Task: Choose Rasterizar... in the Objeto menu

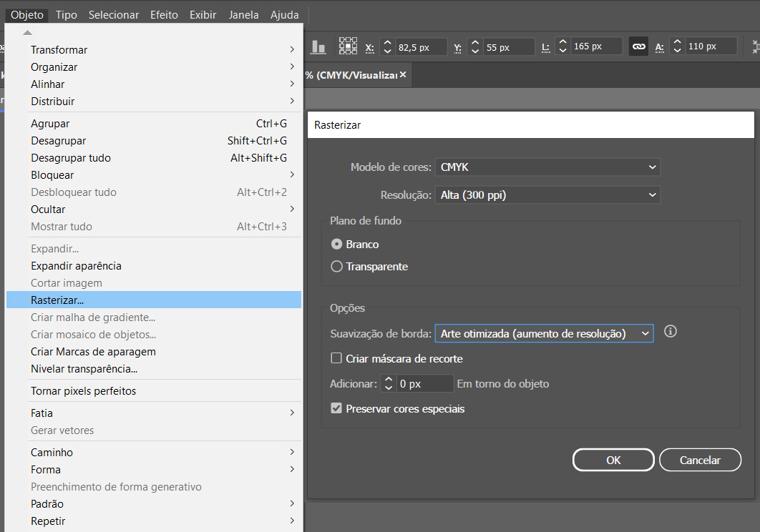Action: coord(57,300)
